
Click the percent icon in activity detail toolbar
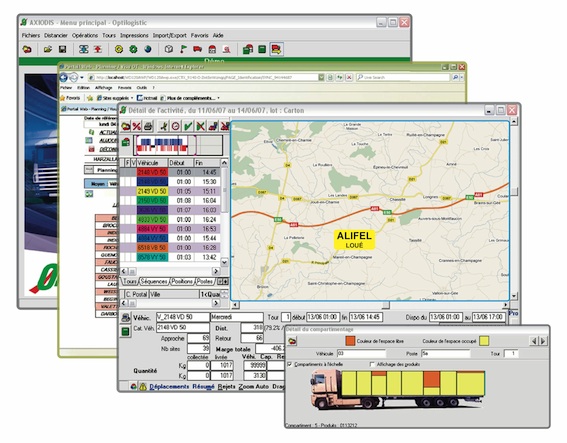click(x=136, y=126)
